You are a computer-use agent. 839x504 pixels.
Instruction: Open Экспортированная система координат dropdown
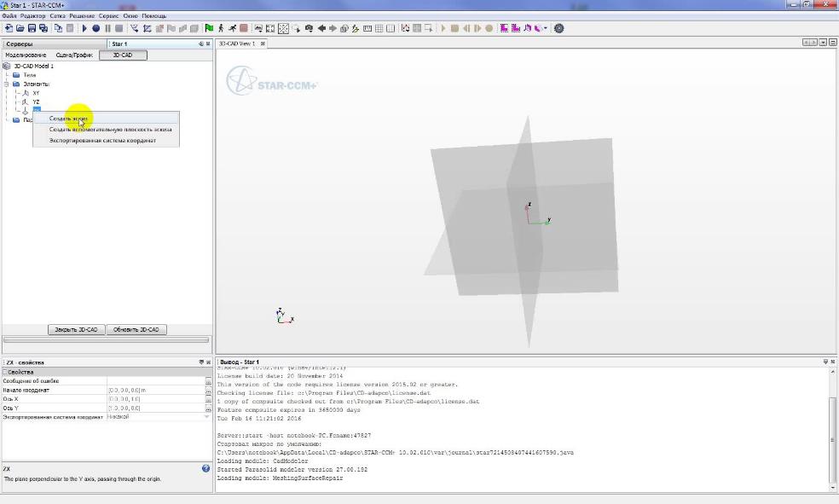pyautogui.click(x=206, y=417)
